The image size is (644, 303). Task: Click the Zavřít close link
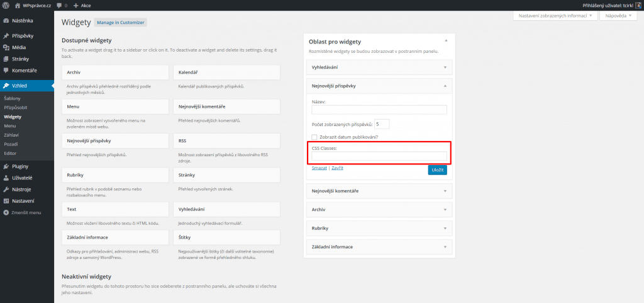coord(338,168)
